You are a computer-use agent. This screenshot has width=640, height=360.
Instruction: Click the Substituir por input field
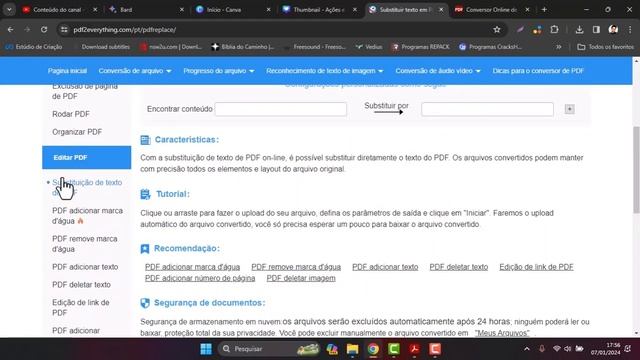(x=487, y=109)
